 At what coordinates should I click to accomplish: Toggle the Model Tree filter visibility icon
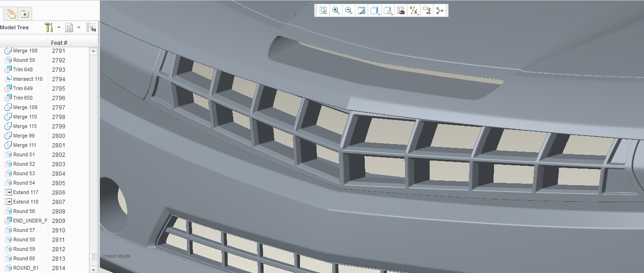(91, 27)
